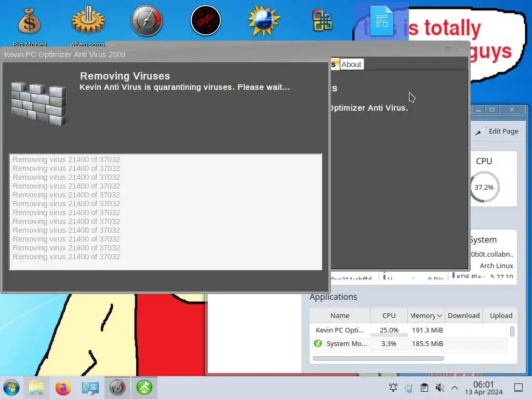Expand the hidden system tray icons arrow
Image resolution: width=532 pixels, height=399 pixels.
(x=455, y=388)
